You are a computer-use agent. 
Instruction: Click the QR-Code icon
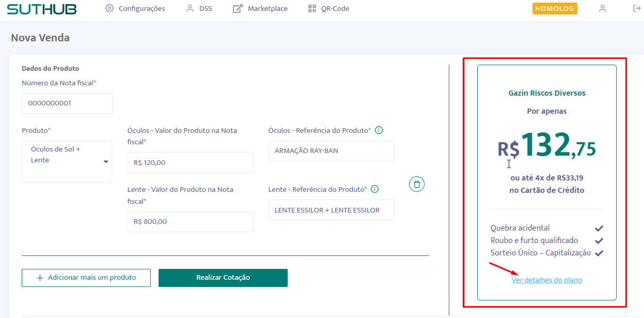pos(311,8)
